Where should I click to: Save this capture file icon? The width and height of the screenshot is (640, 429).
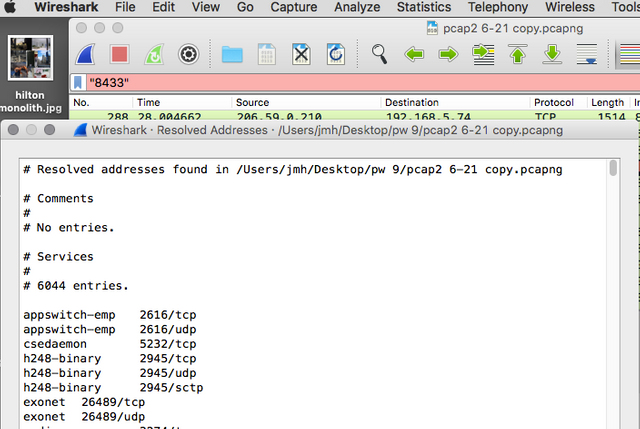coord(267,54)
